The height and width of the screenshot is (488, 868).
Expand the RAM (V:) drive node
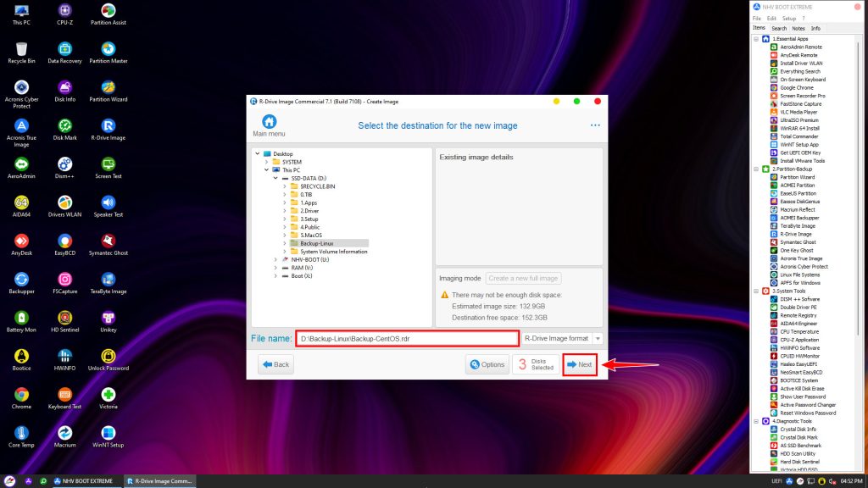[x=275, y=268]
